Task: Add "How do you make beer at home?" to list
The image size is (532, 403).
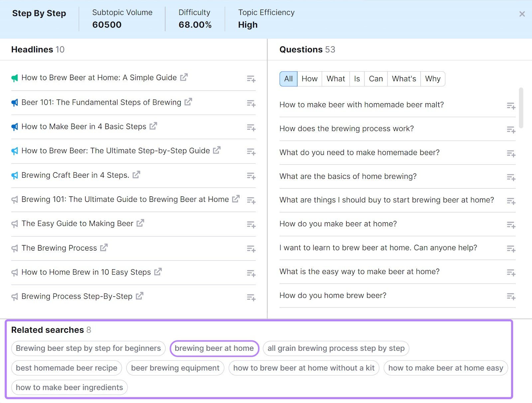Action: point(511,225)
